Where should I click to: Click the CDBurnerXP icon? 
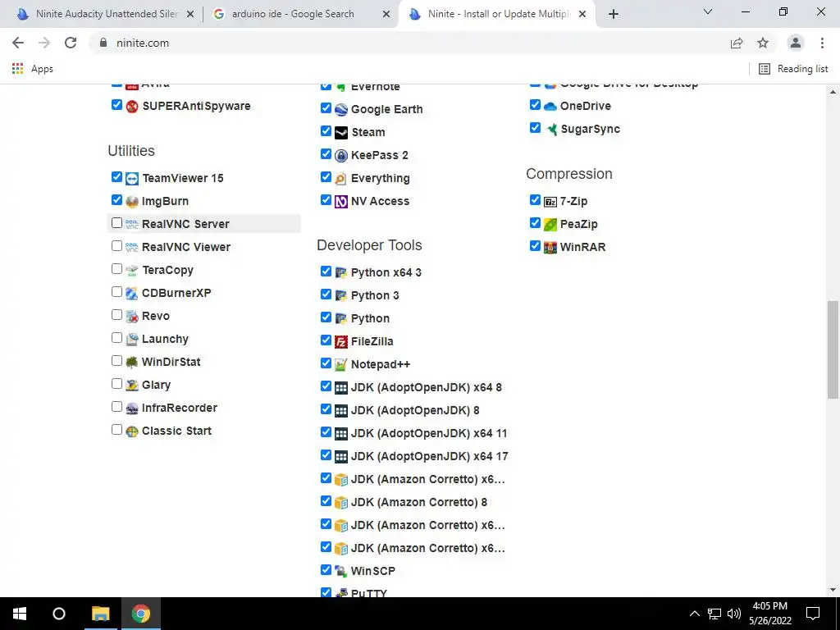click(x=132, y=294)
